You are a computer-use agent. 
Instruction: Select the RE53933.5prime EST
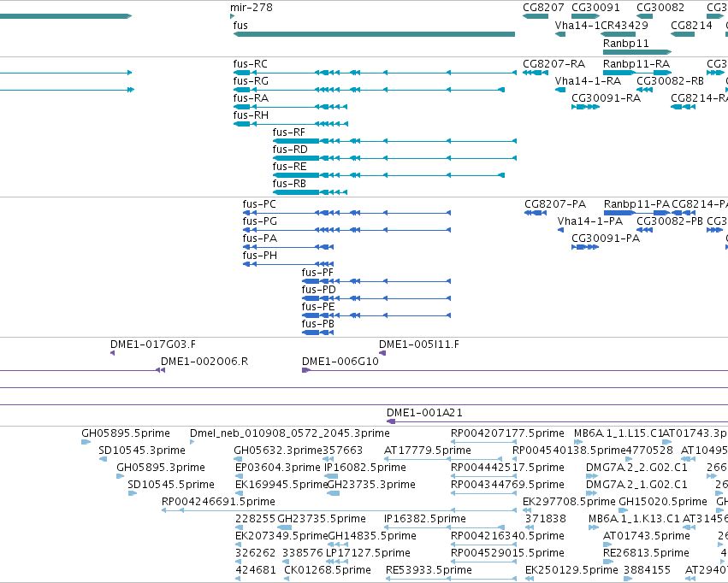[x=452, y=579]
